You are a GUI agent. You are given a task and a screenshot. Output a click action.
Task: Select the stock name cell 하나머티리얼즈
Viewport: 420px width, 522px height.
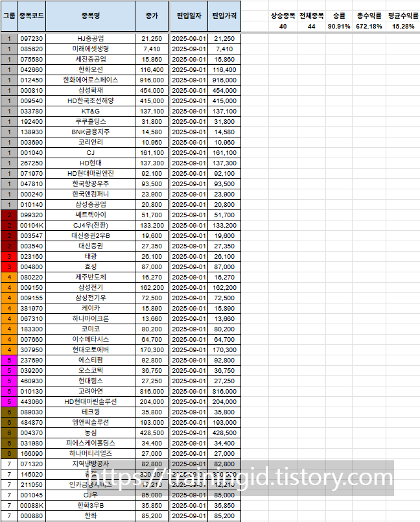click(91, 453)
